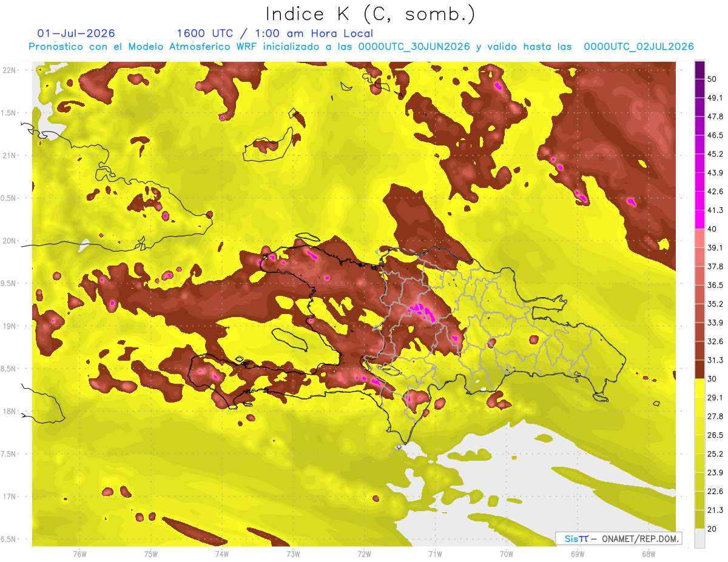Pick the gray swatch below the 20 mark

[699, 538]
